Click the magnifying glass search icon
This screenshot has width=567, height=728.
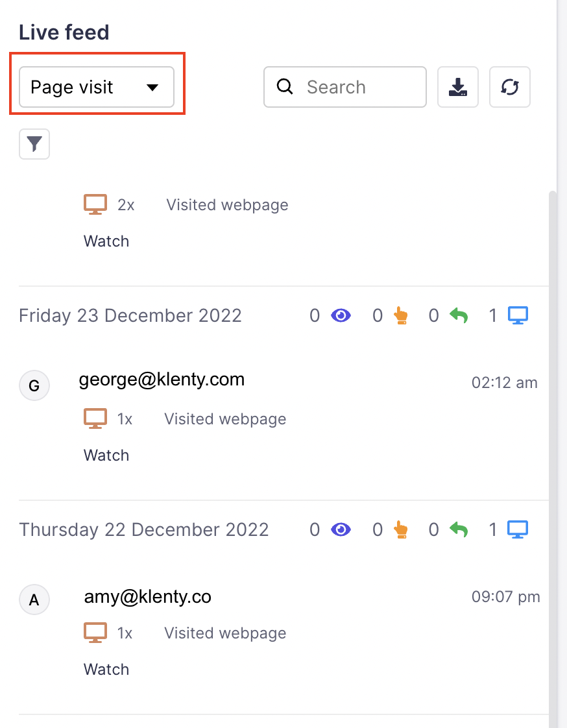tap(285, 87)
